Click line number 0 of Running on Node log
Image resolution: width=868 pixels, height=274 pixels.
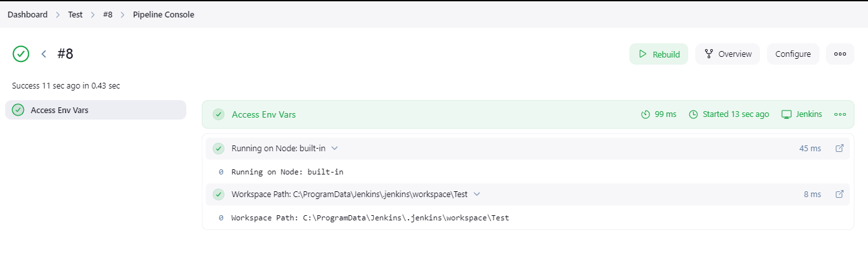pos(221,172)
